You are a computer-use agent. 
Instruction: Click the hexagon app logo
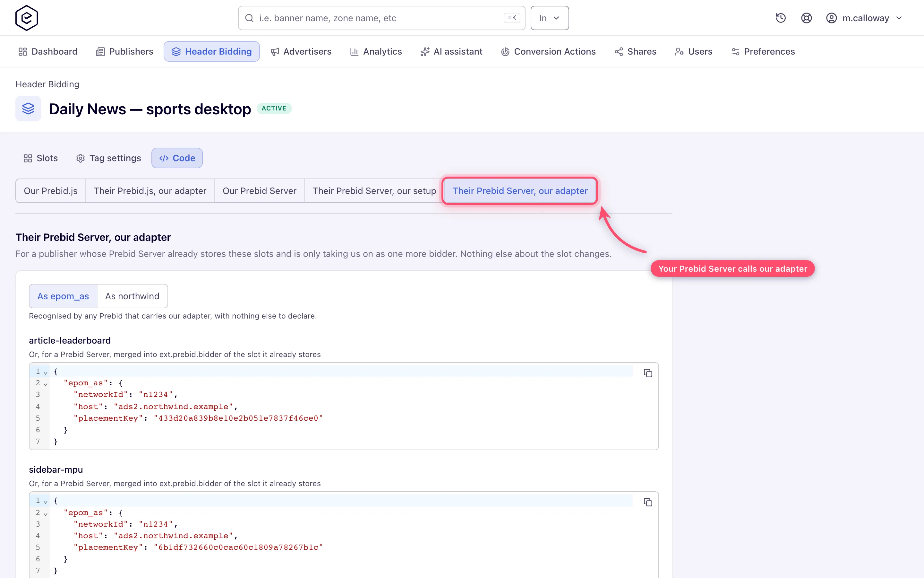[26, 18]
